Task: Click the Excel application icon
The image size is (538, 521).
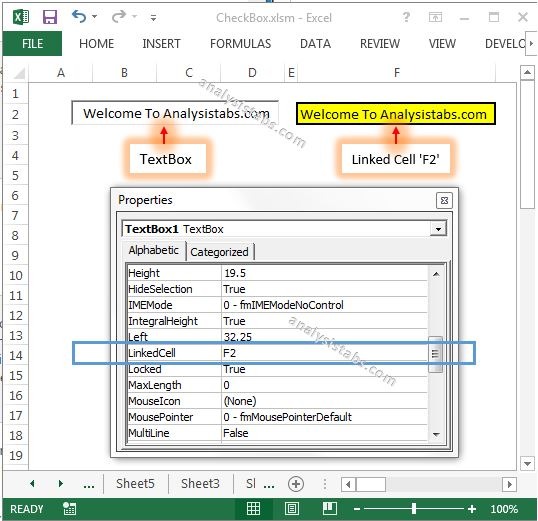Action: pyautogui.click(x=21, y=16)
